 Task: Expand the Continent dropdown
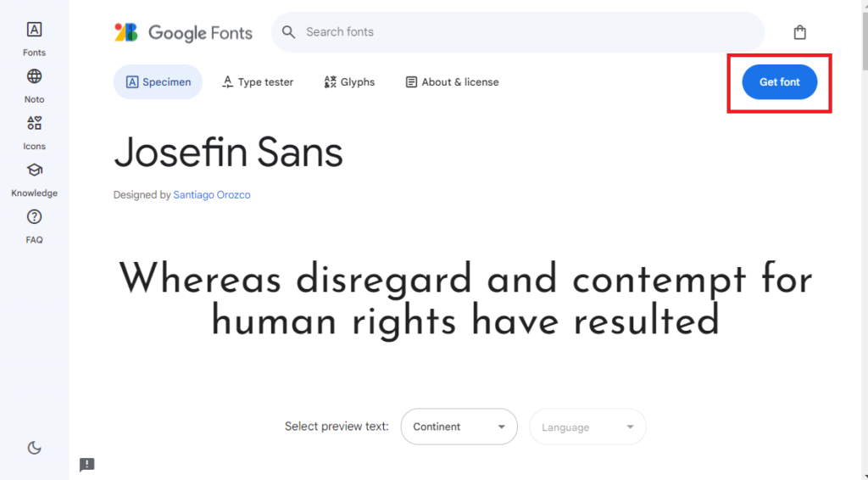coord(459,427)
